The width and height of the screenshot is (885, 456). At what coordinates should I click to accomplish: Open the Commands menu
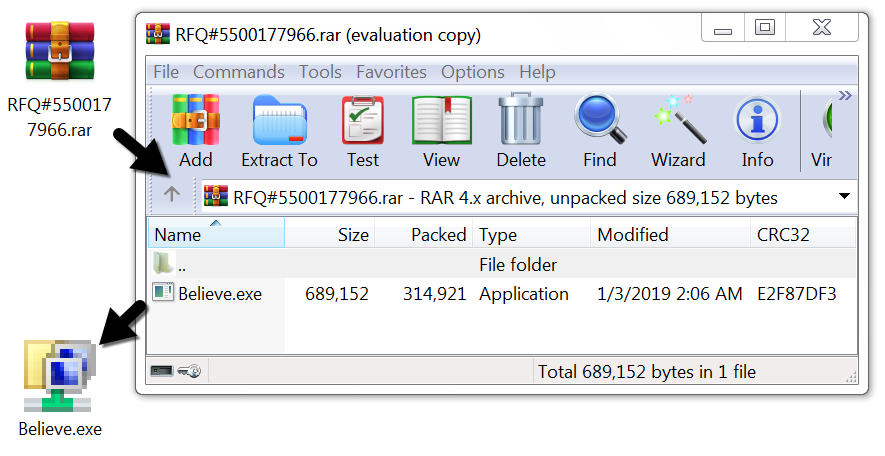click(x=239, y=72)
